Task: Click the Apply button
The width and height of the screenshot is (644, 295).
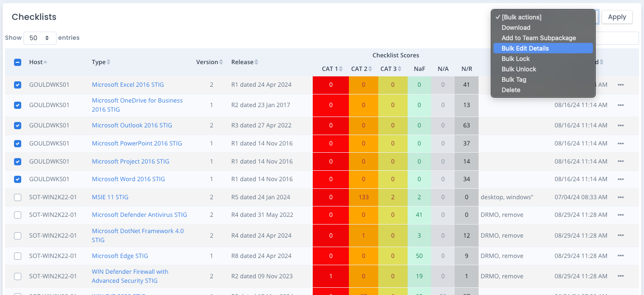Action: tap(617, 17)
